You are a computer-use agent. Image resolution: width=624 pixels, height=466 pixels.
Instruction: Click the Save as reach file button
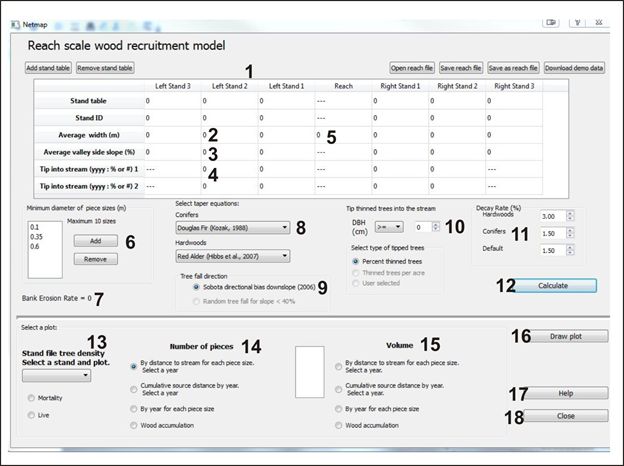[x=513, y=68]
